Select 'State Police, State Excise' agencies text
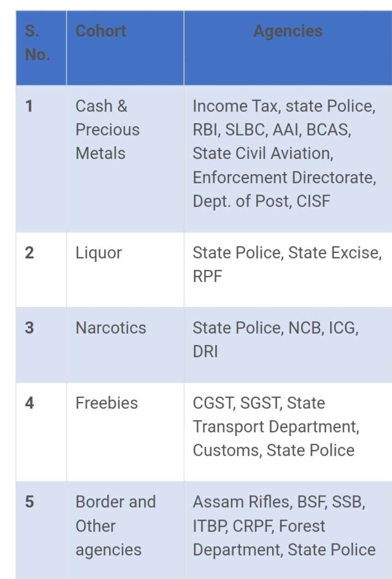 click(287, 253)
